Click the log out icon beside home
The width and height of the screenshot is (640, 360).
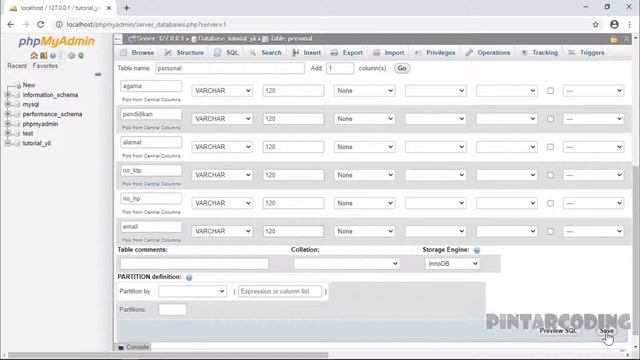pos(43,56)
